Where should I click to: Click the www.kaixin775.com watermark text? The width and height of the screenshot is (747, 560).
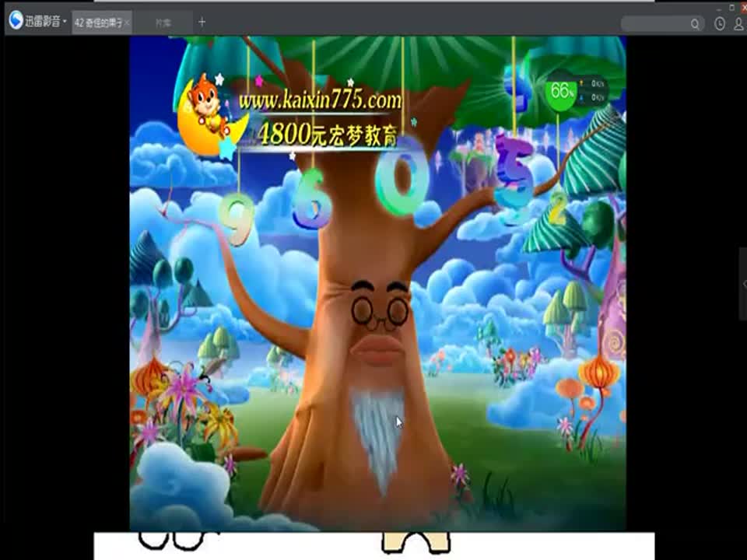[320, 100]
